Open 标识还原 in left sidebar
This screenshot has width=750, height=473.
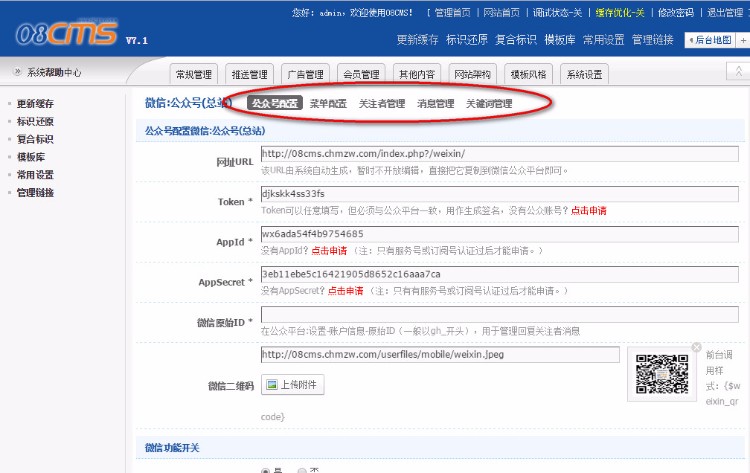35,121
